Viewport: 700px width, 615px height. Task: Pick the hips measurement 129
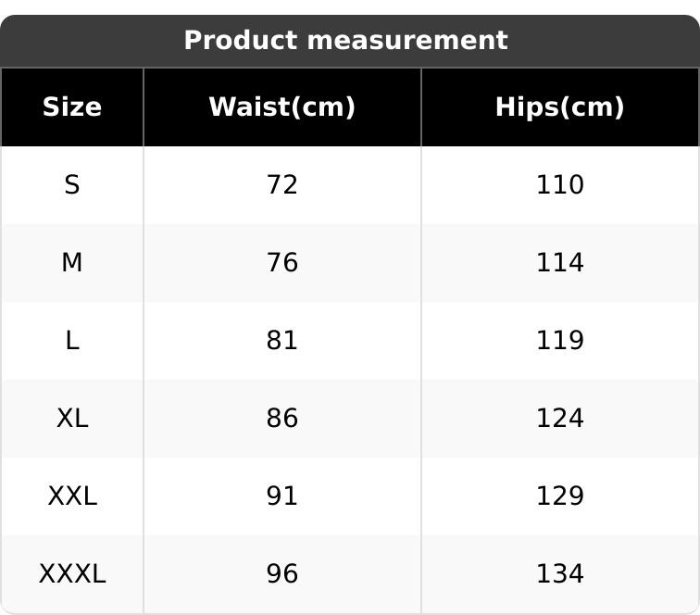pyautogui.click(x=560, y=496)
